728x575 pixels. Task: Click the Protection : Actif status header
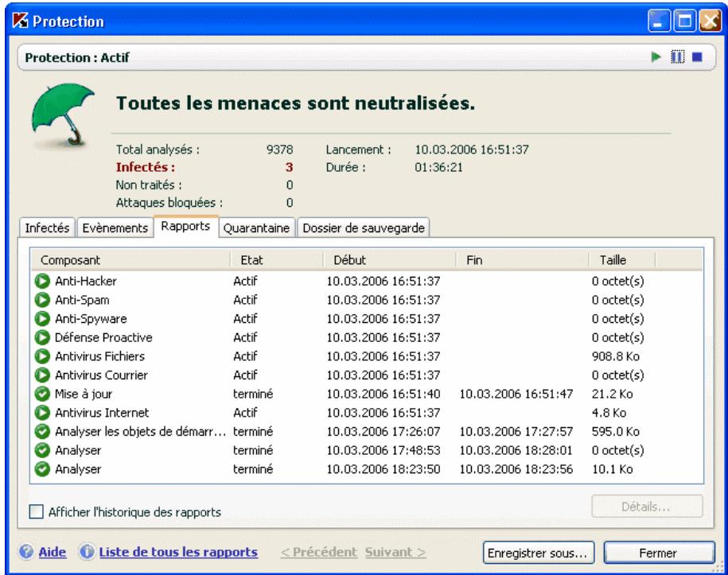(x=77, y=57)
